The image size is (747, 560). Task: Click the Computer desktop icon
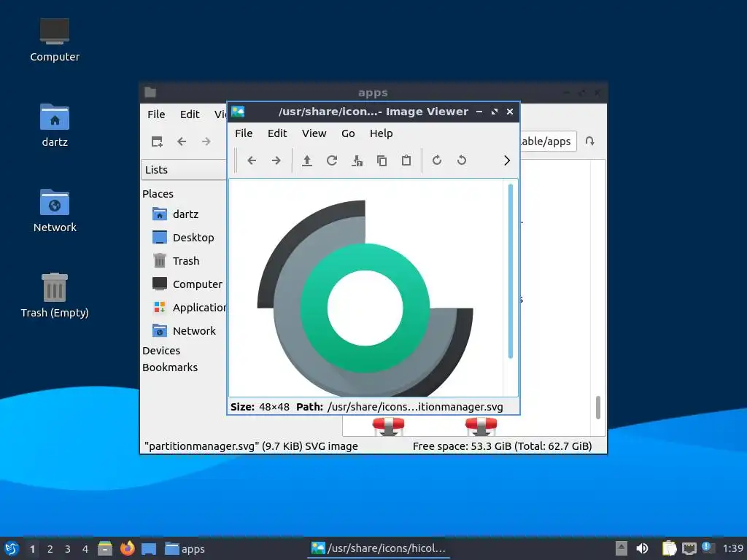tap(55, 40)
